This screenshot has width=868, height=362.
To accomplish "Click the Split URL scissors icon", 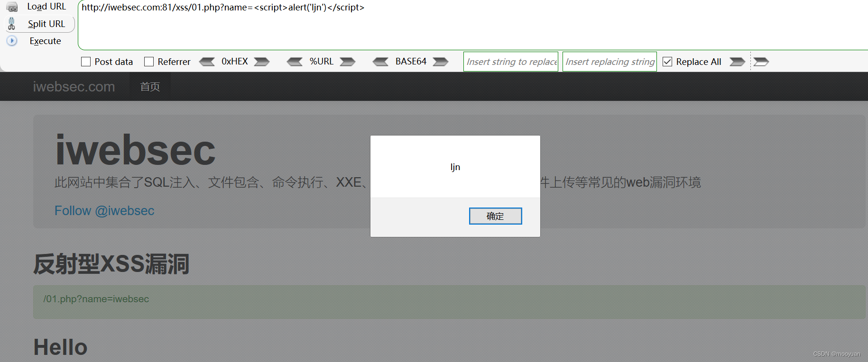I will coord(12,24).
